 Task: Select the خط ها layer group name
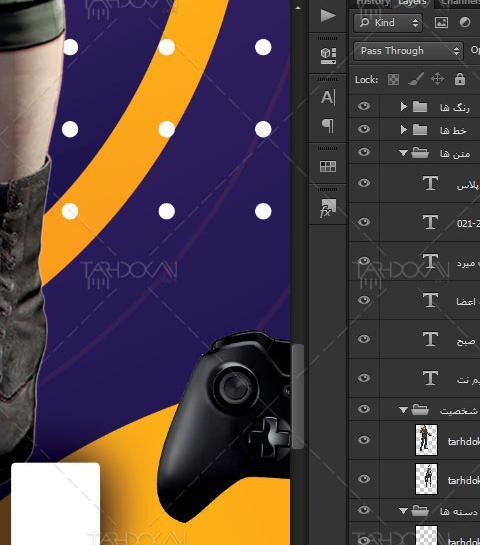453,130
